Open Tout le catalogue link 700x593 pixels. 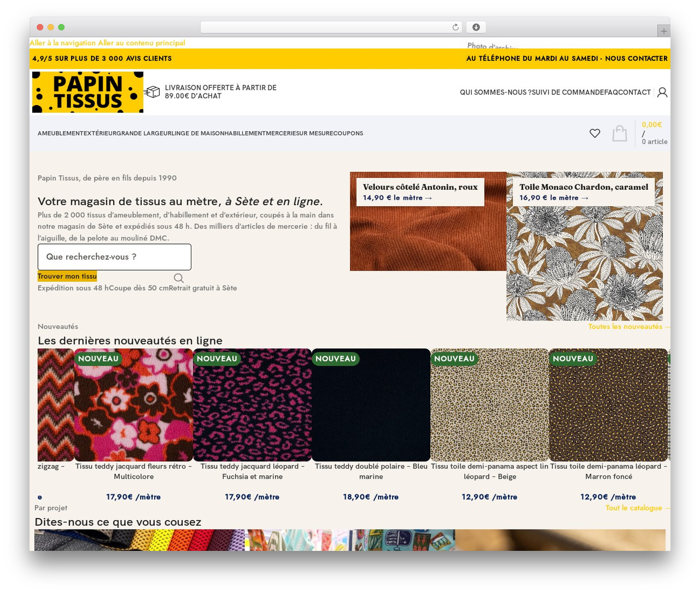(637, 508)
